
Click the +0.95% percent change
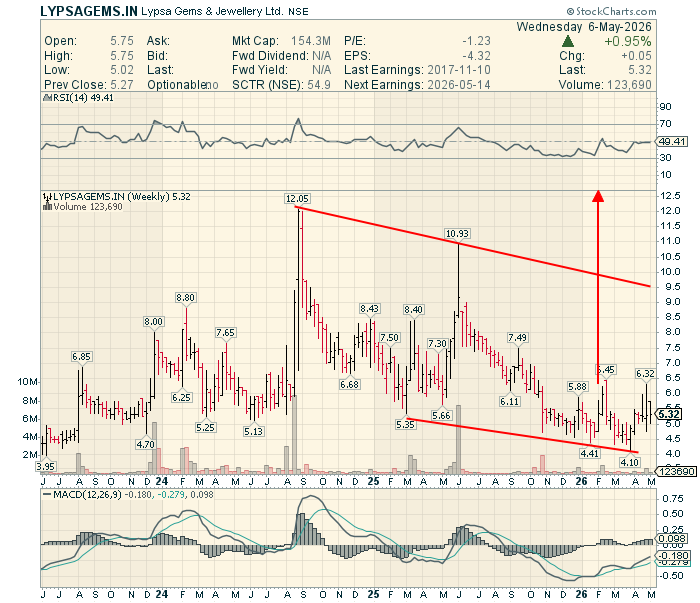click(628, 42)
